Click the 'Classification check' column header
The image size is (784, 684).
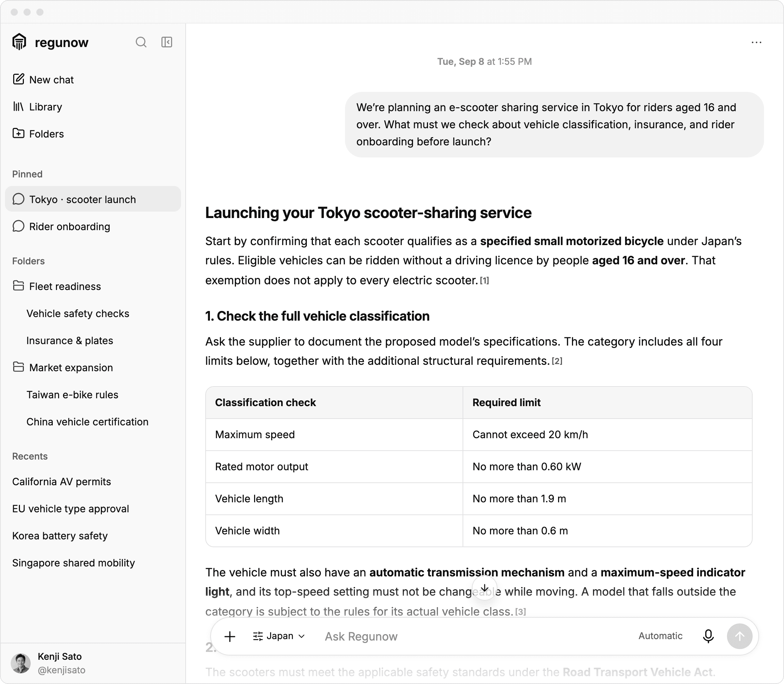point(334,403)
